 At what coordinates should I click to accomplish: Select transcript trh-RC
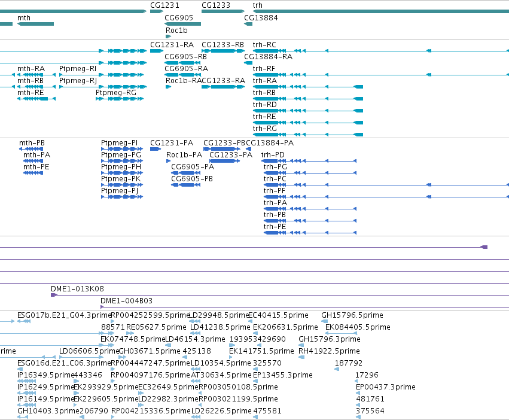click(381, 51)
